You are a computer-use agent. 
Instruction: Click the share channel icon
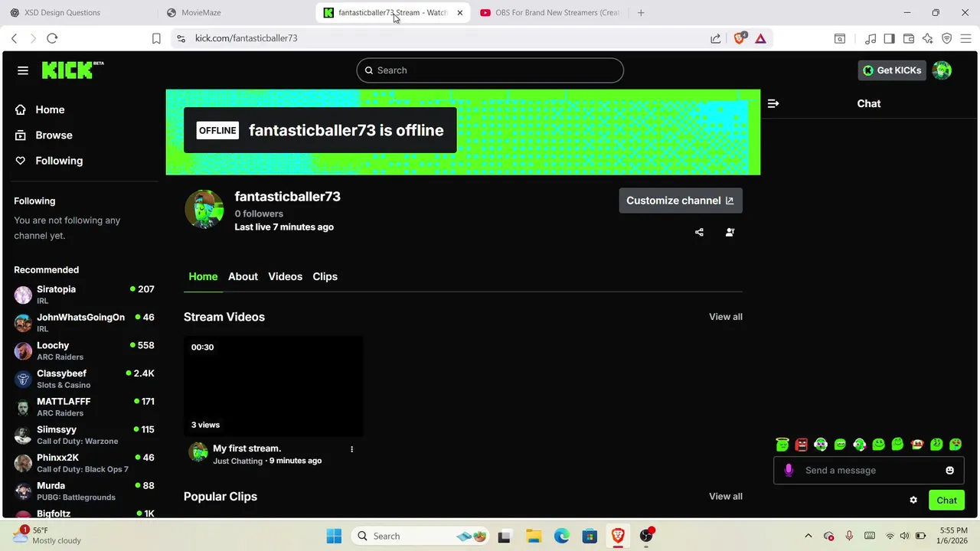click(x=699, y=232)
